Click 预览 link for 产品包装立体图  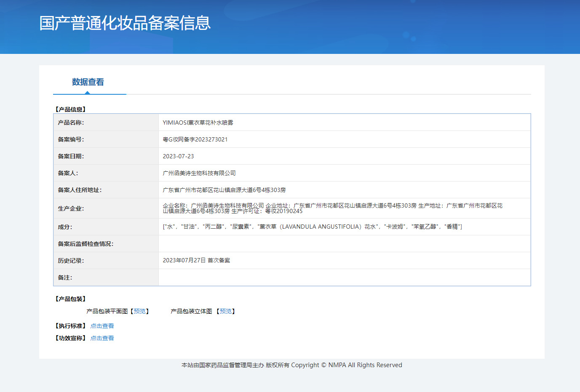226,311
